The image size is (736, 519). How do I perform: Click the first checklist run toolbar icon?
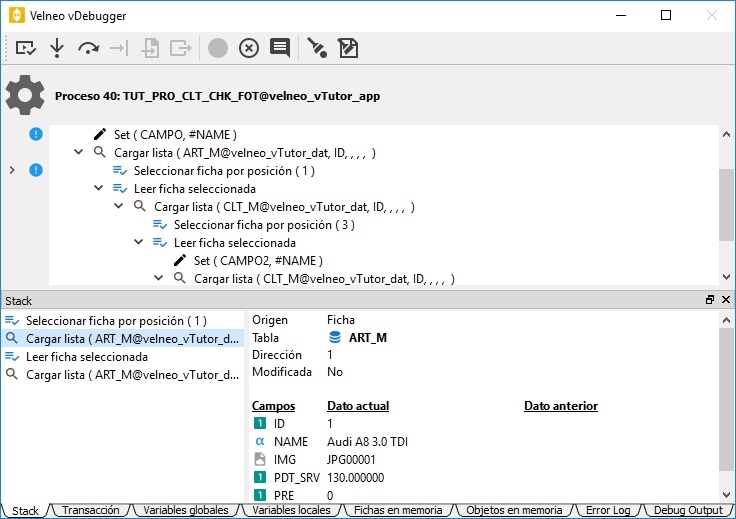tap(26, 47)
